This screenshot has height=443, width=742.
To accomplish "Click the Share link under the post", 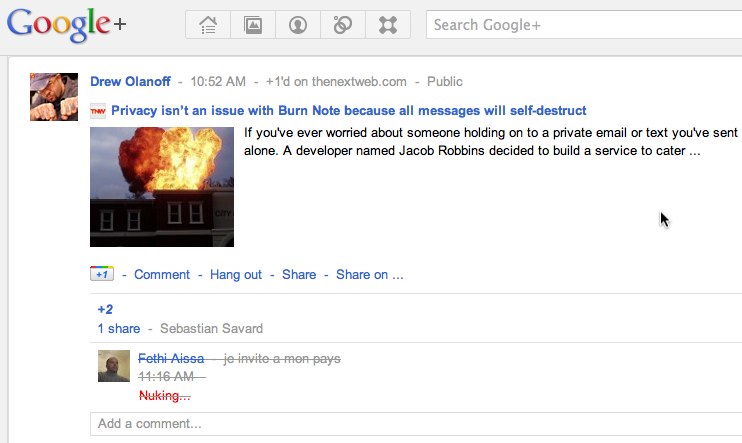I will pyautogui.click(x=299, y=275).
